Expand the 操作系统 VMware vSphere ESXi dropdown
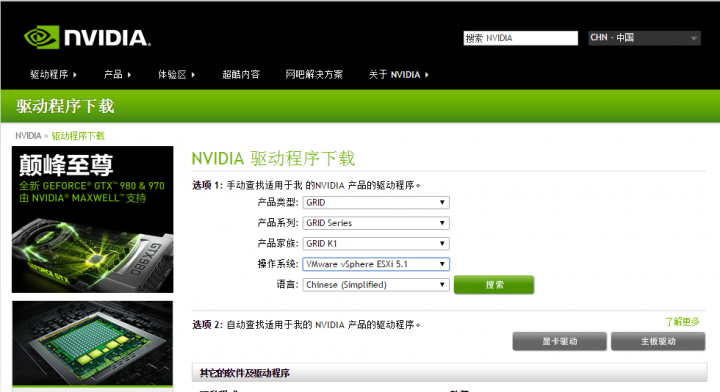Image resolution: width=720 pixels, height=392 pixels. pos(376,264)
